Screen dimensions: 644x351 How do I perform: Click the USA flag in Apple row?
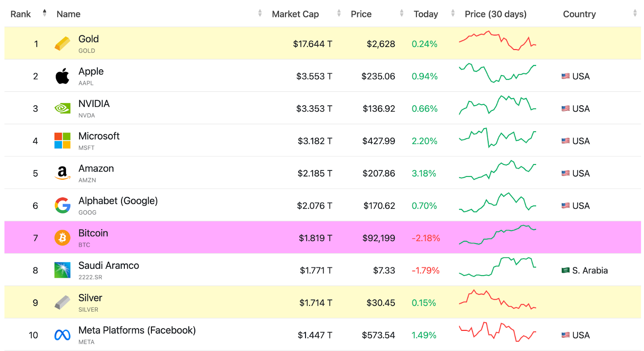pyautogui.click(x=566, y=76)
